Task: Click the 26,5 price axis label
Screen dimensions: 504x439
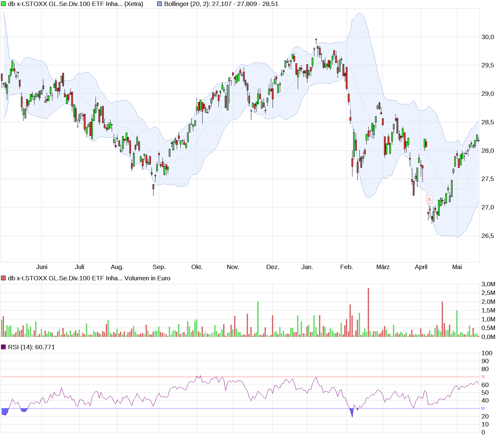Action: (487, 236)
